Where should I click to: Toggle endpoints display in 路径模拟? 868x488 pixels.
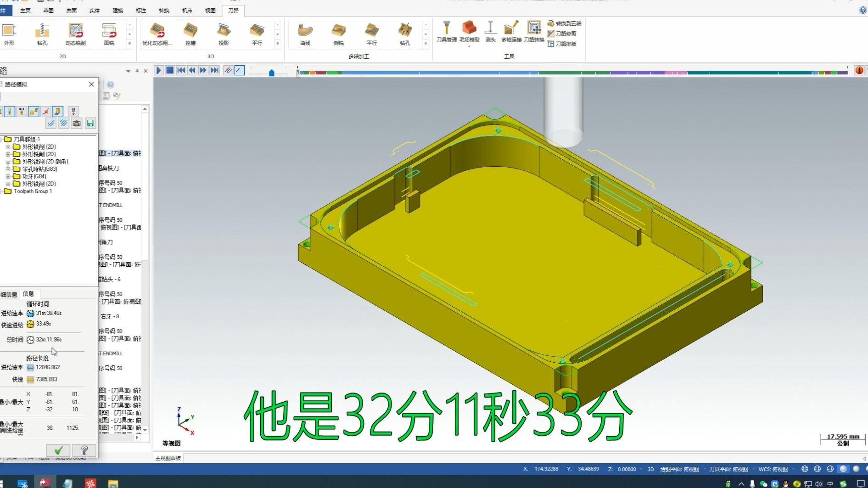[45, 111]
